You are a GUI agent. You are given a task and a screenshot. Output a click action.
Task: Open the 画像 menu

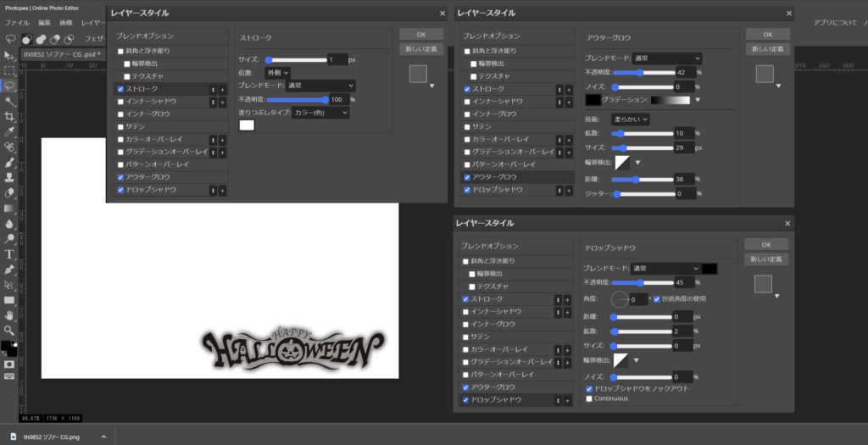tap(67, 22)
